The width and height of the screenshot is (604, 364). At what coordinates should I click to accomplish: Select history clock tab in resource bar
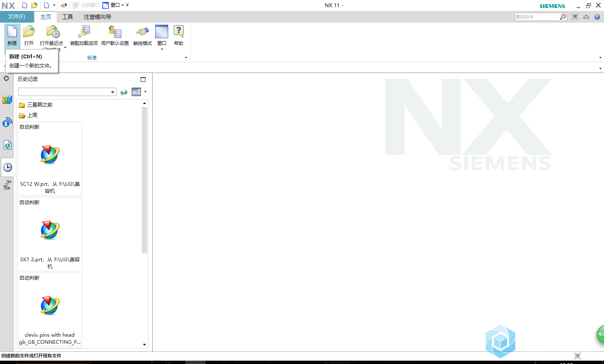(7, 167)
